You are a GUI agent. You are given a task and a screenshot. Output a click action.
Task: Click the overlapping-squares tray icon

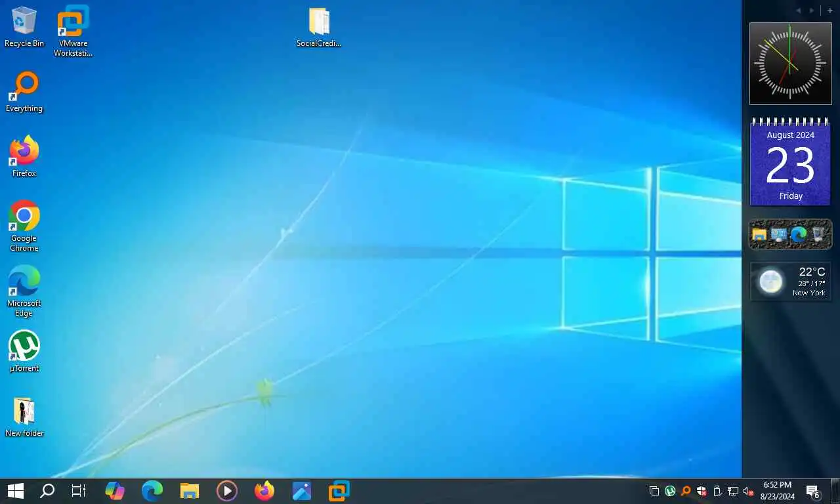(654, 491)
